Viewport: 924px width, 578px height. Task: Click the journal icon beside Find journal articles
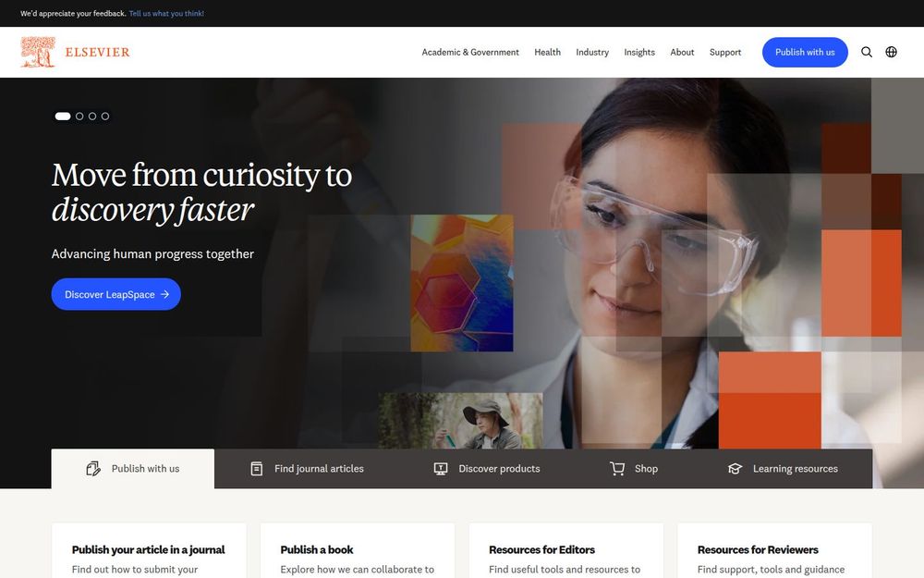pos(256,469)
